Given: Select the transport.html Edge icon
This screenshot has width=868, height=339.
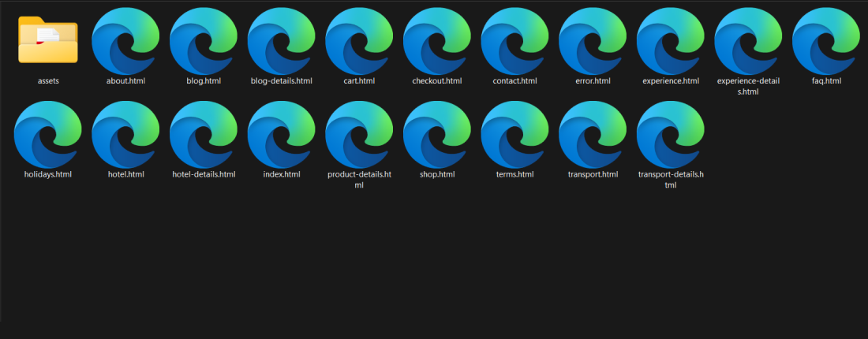Looking at the screenshot, I should tap(593, 134).
